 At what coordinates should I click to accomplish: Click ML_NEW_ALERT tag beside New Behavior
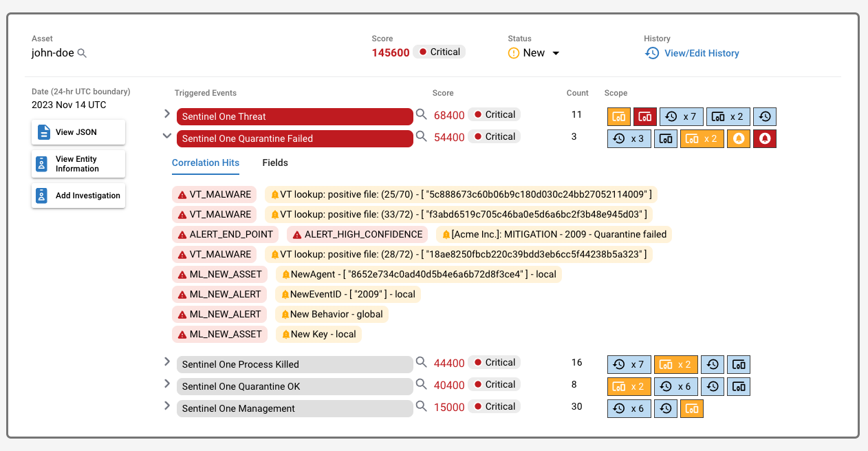(219, 314)
